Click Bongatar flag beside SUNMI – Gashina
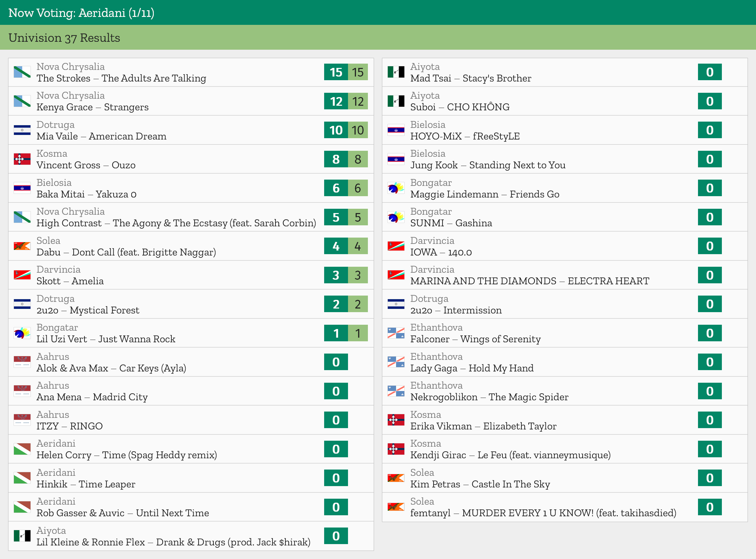The height and width of the screenshot is (559, 756). pos(396,217)
